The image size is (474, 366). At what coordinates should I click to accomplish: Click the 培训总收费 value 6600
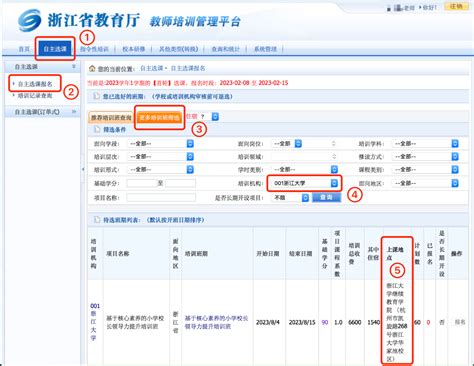click(355, 322)
